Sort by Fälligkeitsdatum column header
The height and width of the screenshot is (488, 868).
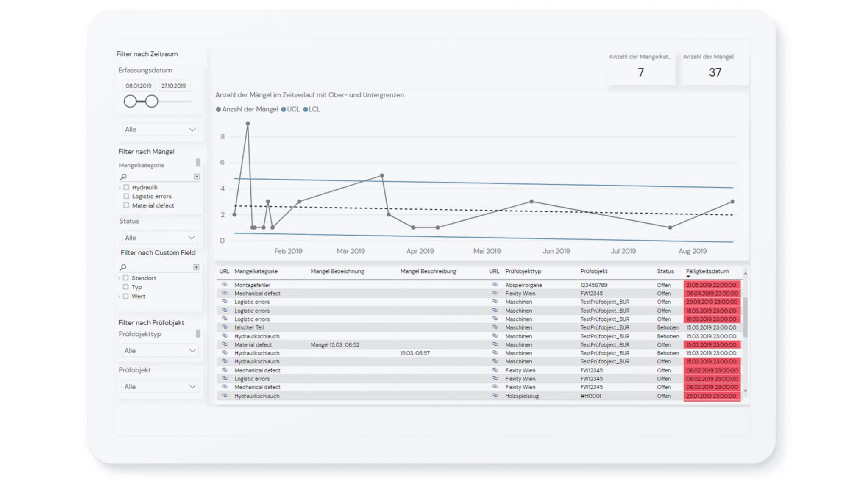707,271
